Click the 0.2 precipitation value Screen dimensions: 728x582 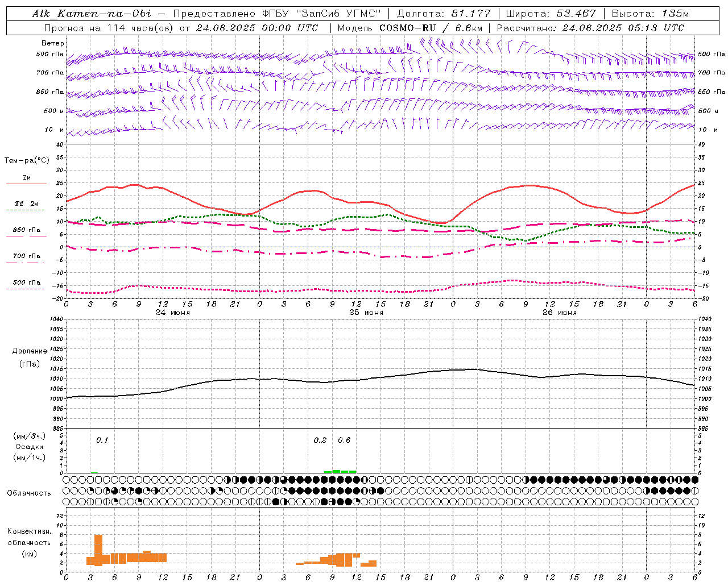320,440
